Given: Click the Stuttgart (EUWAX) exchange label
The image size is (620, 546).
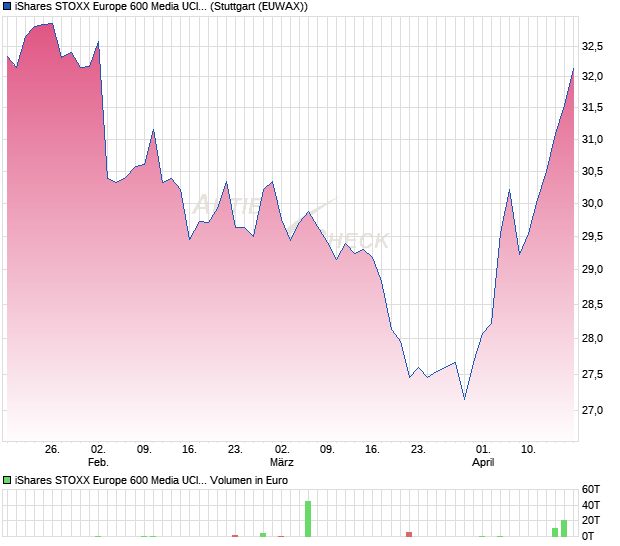Looking at the screenshot, I should pos(259,6).
